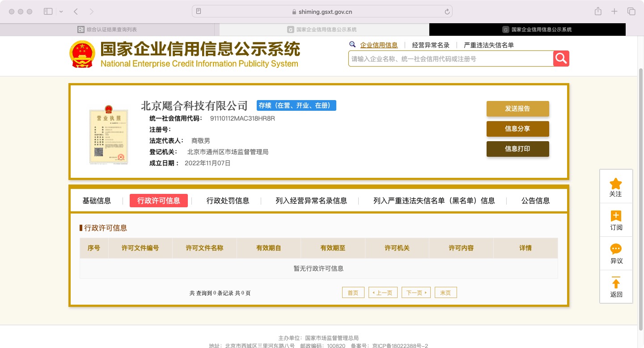Click the 末页 pagination button
This screenshot has height=348, width=644.
point(445,293)
